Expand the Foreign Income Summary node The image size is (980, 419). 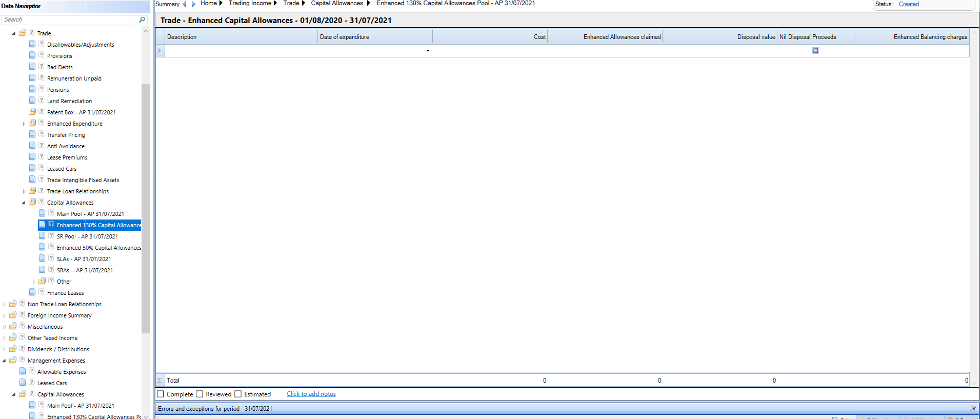click(x=4, y=315)
